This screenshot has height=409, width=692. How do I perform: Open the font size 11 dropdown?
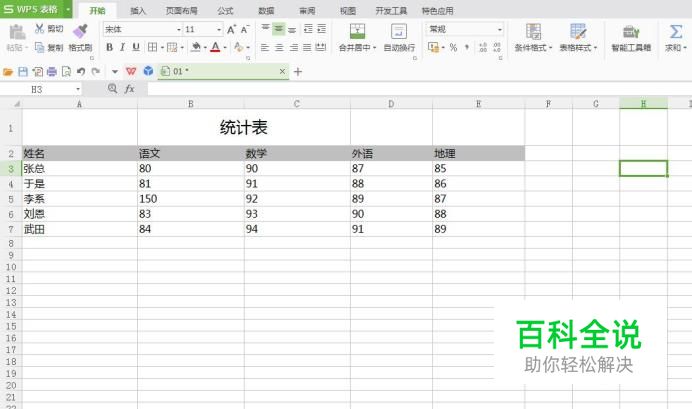pos(219,30)
